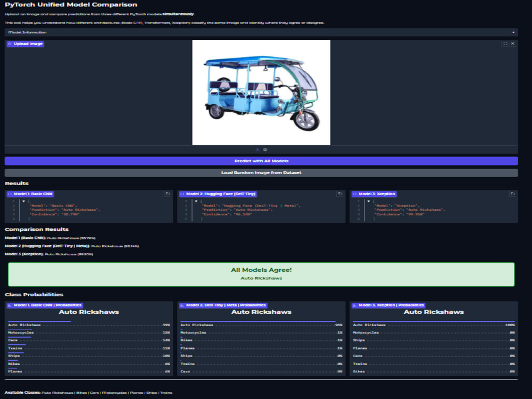Click the Model 3: Xception JSON label icon
Viewport: 532px width, 399px height.
tap(354, 194)
